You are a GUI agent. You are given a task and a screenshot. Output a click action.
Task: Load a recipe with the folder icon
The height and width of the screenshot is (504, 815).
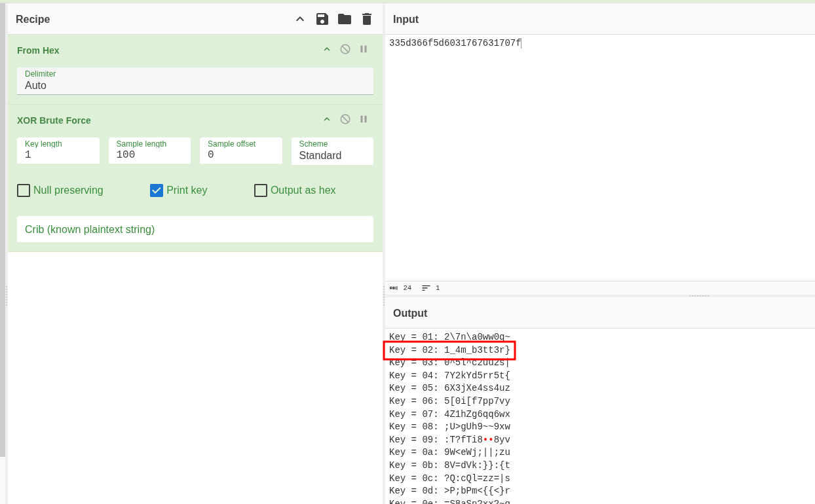coord(345,19)
